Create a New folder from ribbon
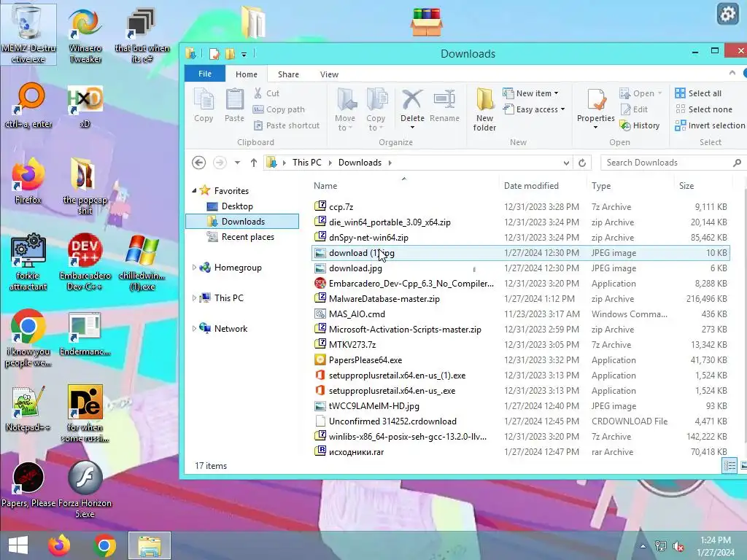The height and width of the screenshot is (560, 747). tap(484, 109)
